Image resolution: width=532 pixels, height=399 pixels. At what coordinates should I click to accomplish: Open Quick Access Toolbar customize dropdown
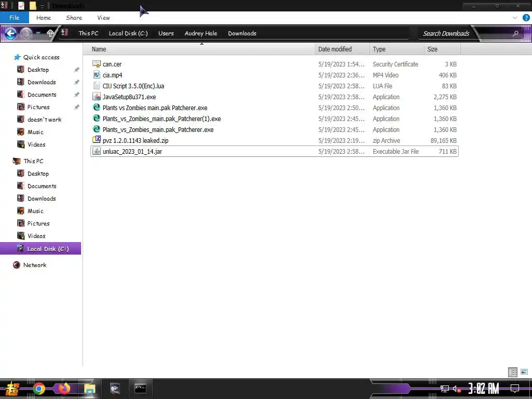pyautogui.click(x=43, y=6)
